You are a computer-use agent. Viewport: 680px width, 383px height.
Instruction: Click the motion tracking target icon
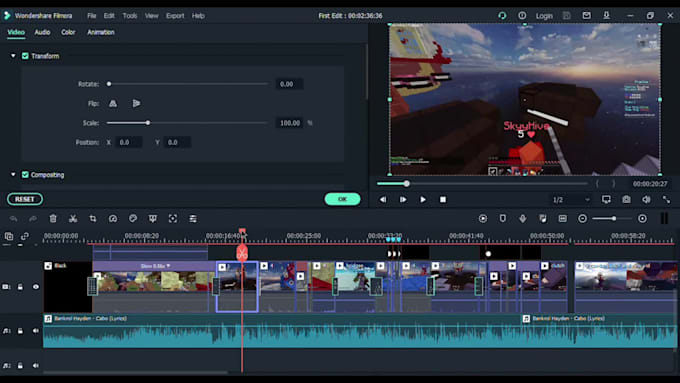pyautogui.click(x=173, y=219)
